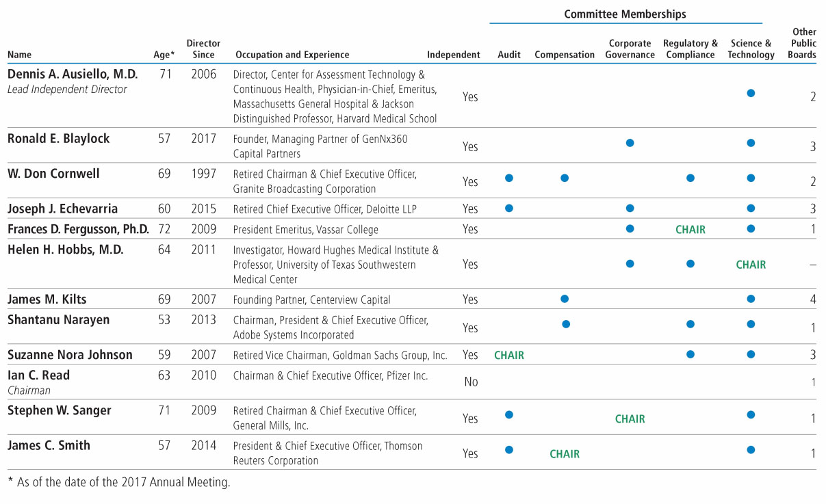Click the 'No' independent value for Ian Read
The image size is (826, 504).
[471, 382]
